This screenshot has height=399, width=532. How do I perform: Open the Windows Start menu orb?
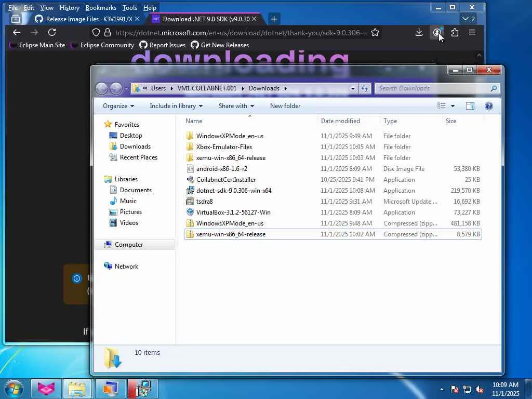[x=14, y=389]
